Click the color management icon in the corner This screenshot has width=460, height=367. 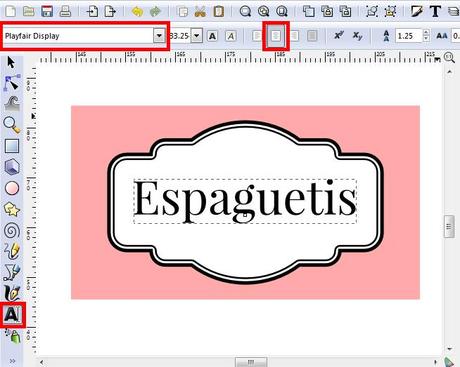(450, 362)
